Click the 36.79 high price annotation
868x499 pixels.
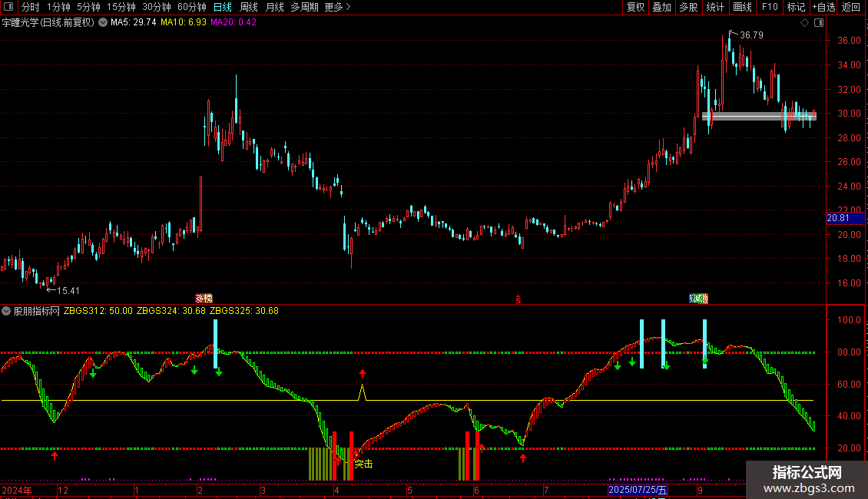[751, 35]
